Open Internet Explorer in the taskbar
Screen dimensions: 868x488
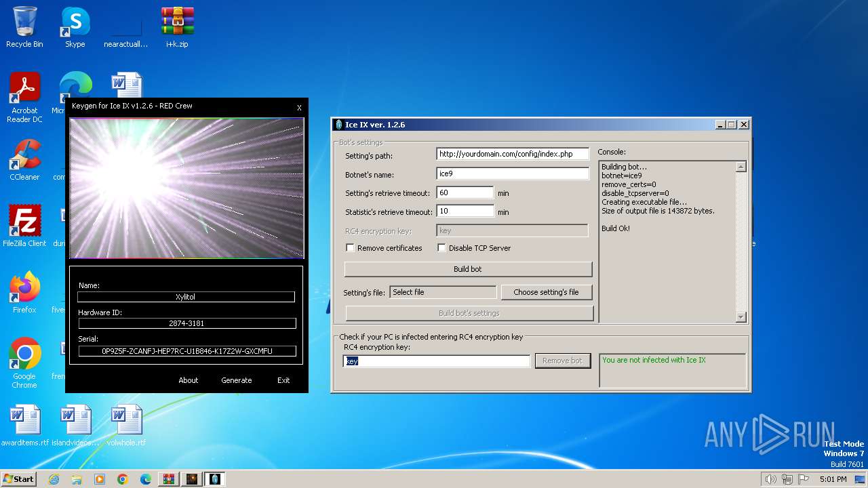[x=54, y=479]
